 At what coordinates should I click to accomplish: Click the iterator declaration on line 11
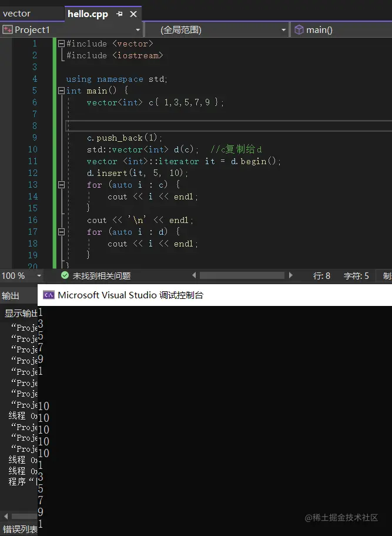[184, 161]
